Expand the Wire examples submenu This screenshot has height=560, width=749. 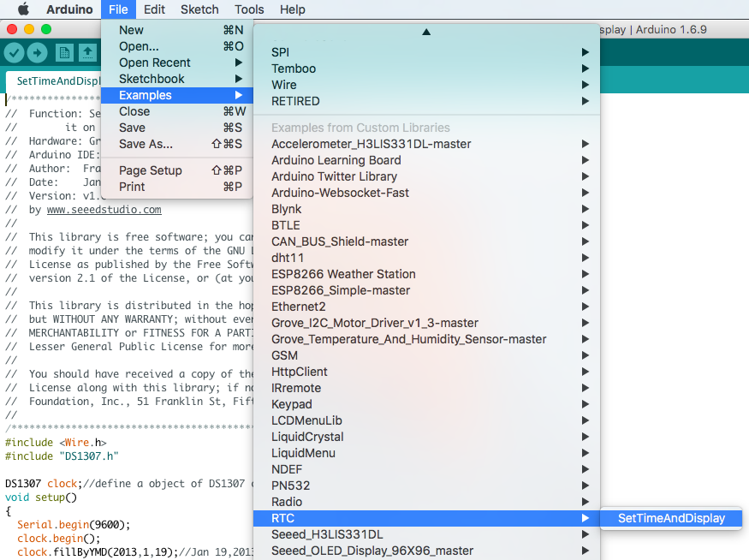click(x=426, y=85)
